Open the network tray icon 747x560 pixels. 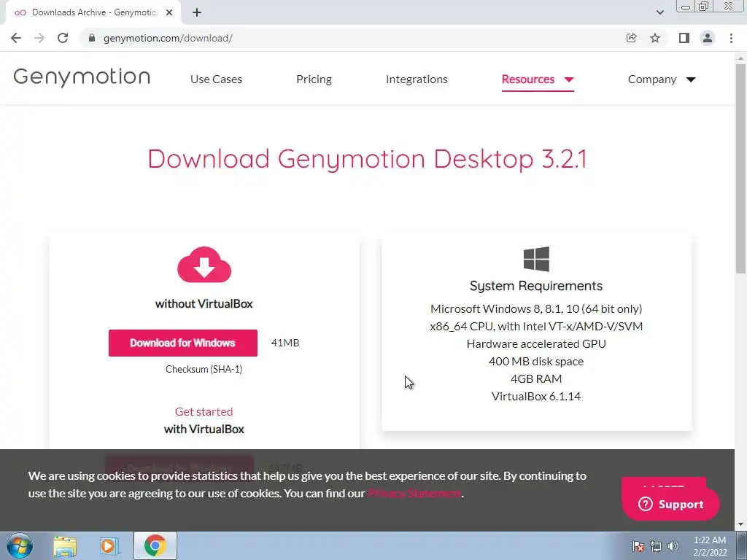tap(656, 546)
